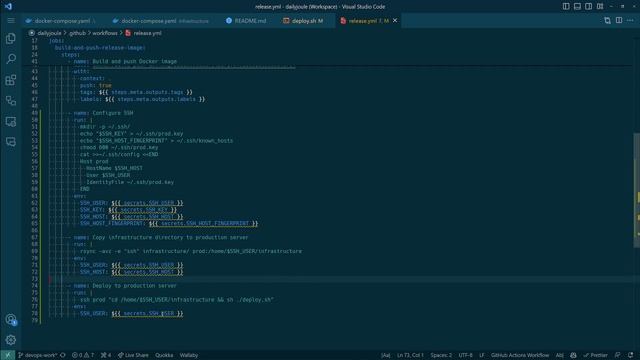The height and width of the screenshot is (360, 640).
Task: Open the Explorer view in the activity bar
Action: (x=11, y=39)
